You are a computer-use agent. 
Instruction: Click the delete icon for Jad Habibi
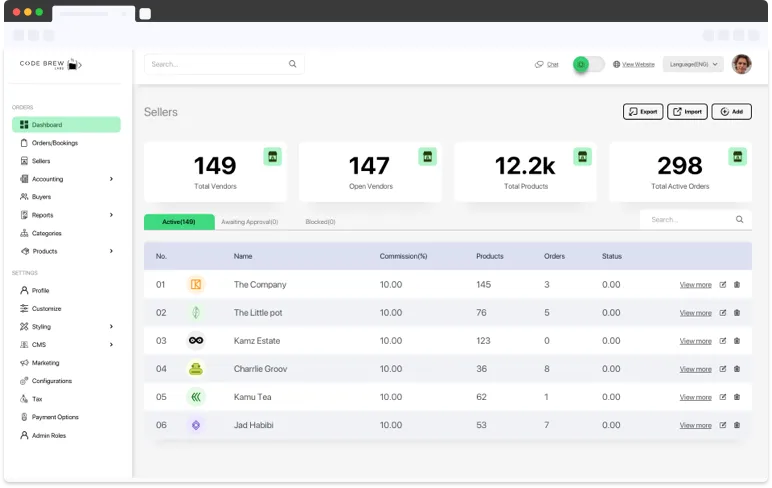pos(737,425)
